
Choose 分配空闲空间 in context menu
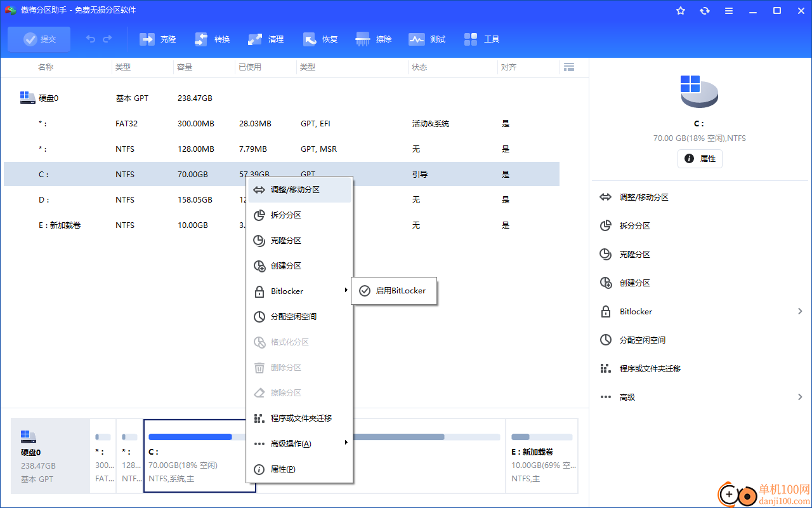click(299, 317)
